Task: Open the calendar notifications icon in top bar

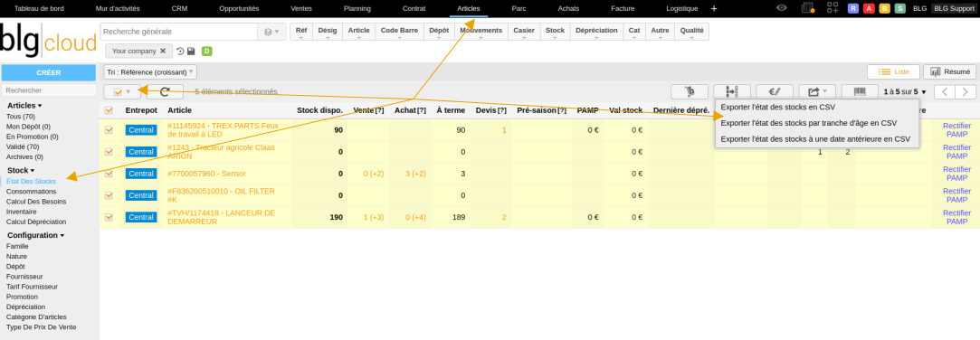Action: [x=807, y=8]
